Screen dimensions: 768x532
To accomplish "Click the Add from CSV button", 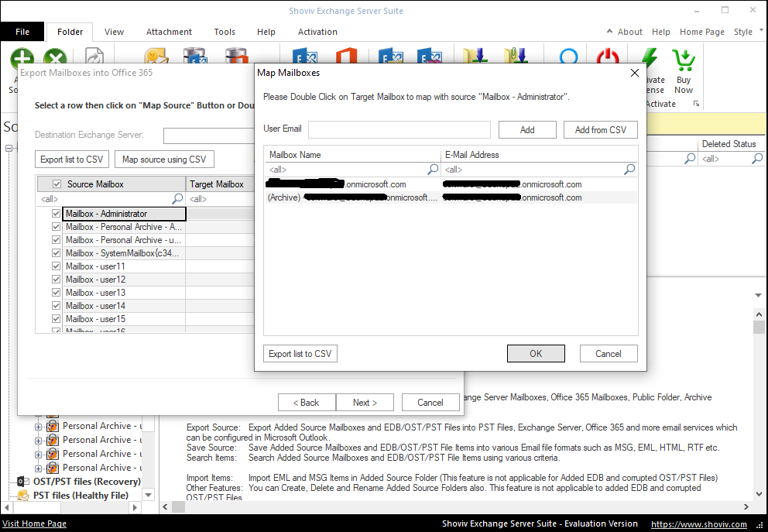I will tap(601, 130).
